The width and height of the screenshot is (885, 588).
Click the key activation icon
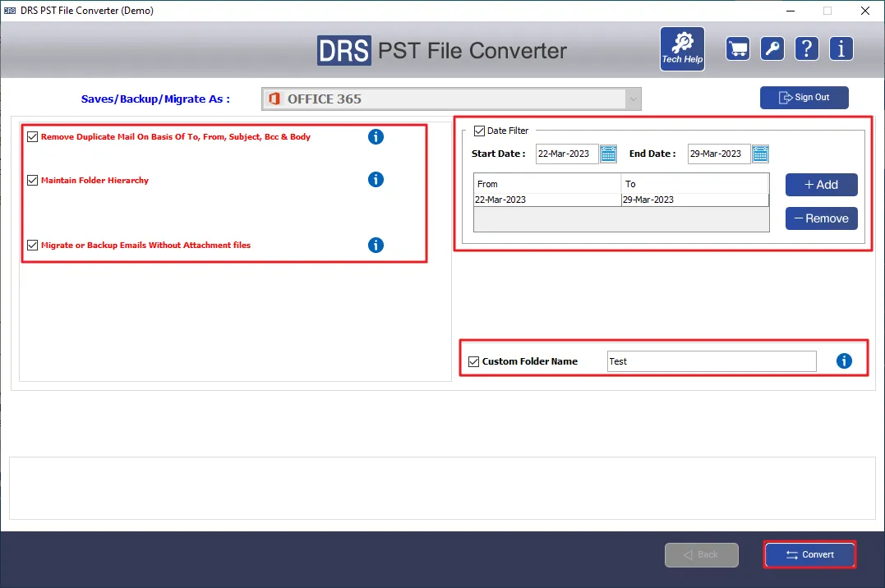point(772,48)
